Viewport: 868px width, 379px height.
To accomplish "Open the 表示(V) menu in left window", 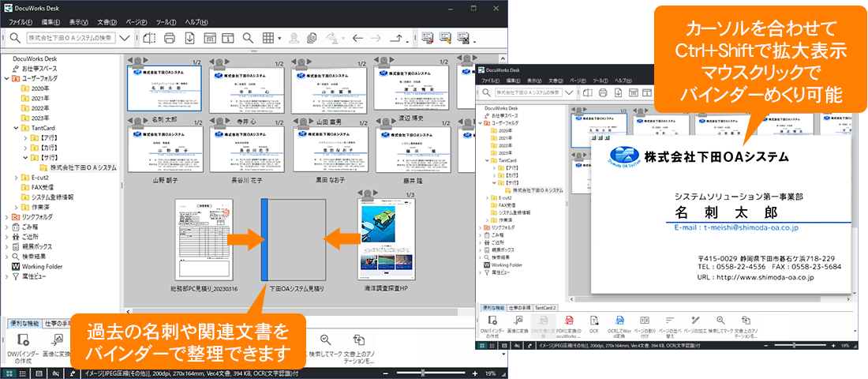I will point(79,22).
